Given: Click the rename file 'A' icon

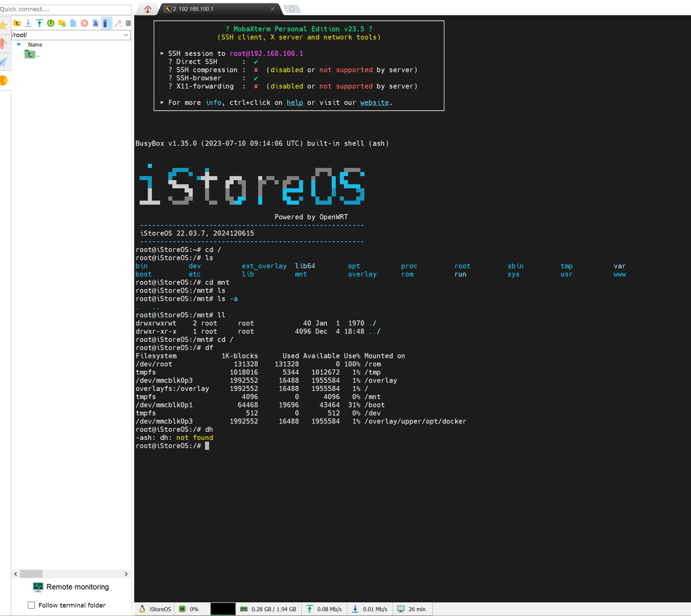Looking at the screenshot, I should (96, 23).
